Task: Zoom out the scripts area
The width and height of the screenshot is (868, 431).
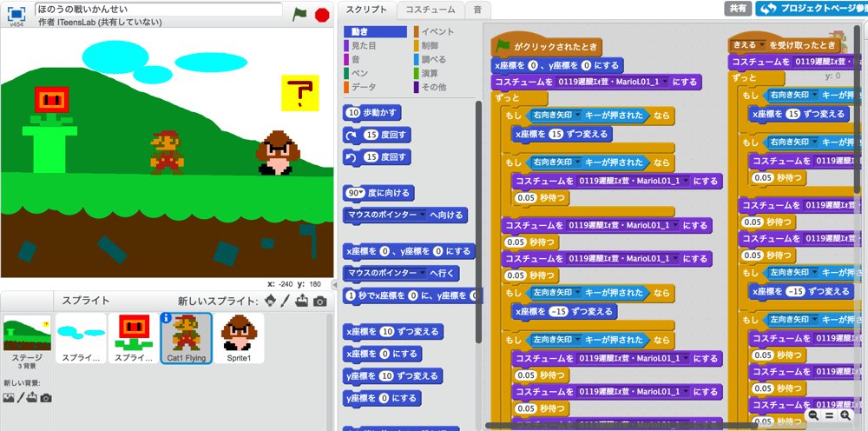Action: pos(813,415)
